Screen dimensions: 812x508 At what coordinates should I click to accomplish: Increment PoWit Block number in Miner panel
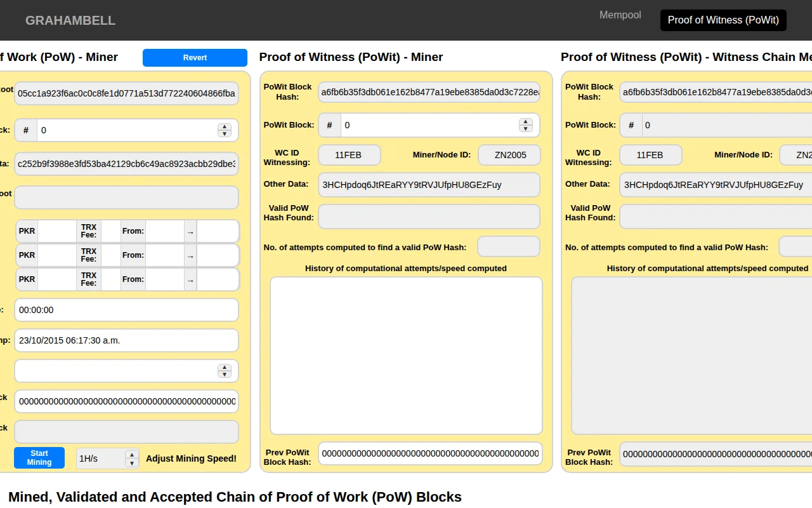point(525,121)
